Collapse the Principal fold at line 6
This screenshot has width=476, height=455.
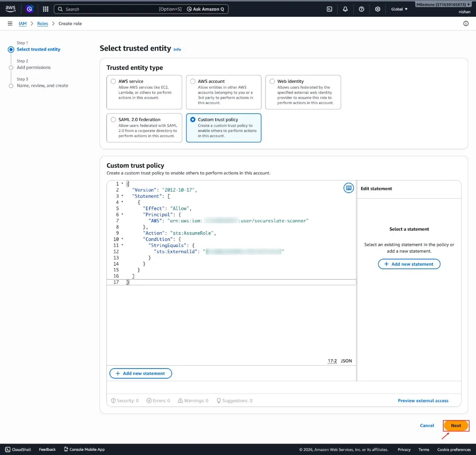122,214
